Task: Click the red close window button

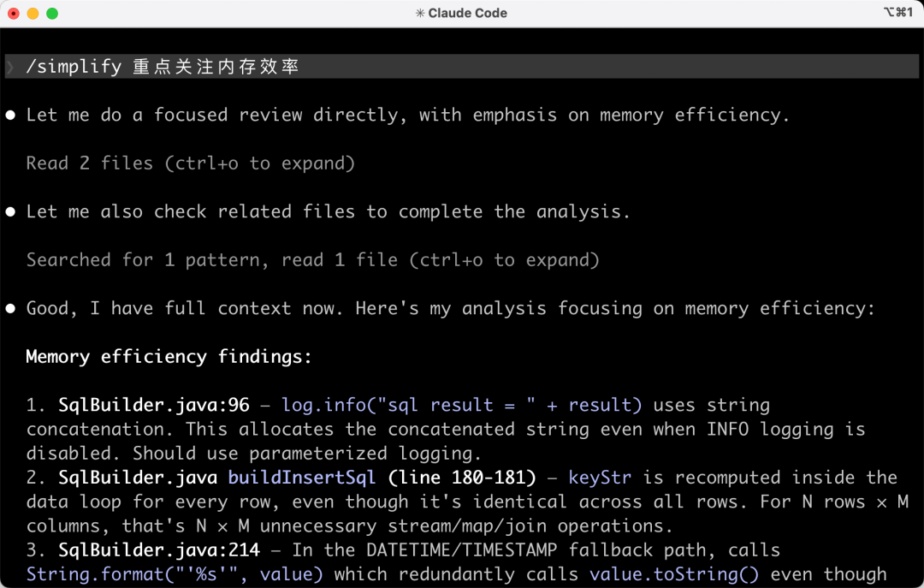Action: click(14, 13)
